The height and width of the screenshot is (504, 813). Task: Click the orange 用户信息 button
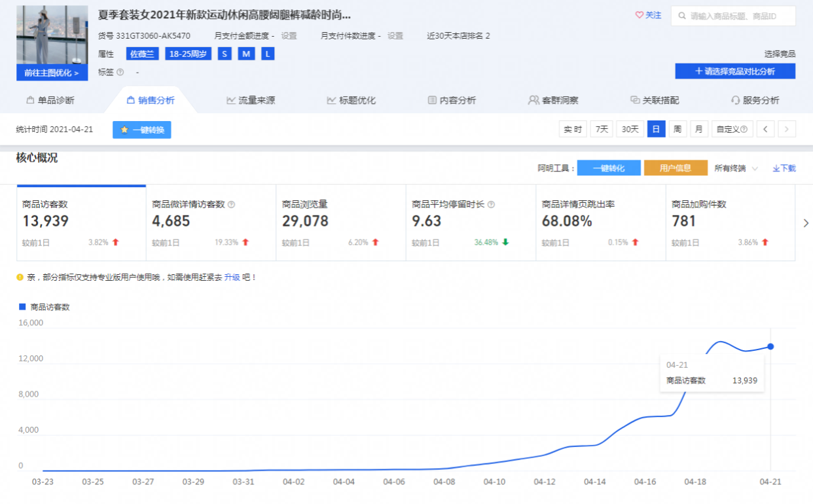(x=676, y=168)
